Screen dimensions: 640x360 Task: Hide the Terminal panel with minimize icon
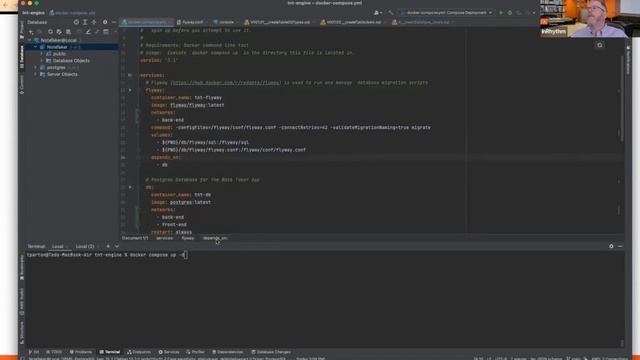pyautogui.click(x=620, y=246)
